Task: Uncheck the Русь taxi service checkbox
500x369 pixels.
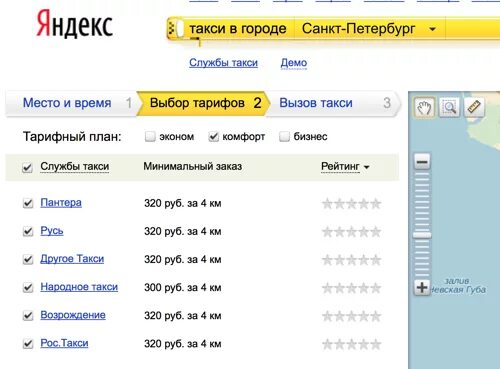Action: (28, 231)
